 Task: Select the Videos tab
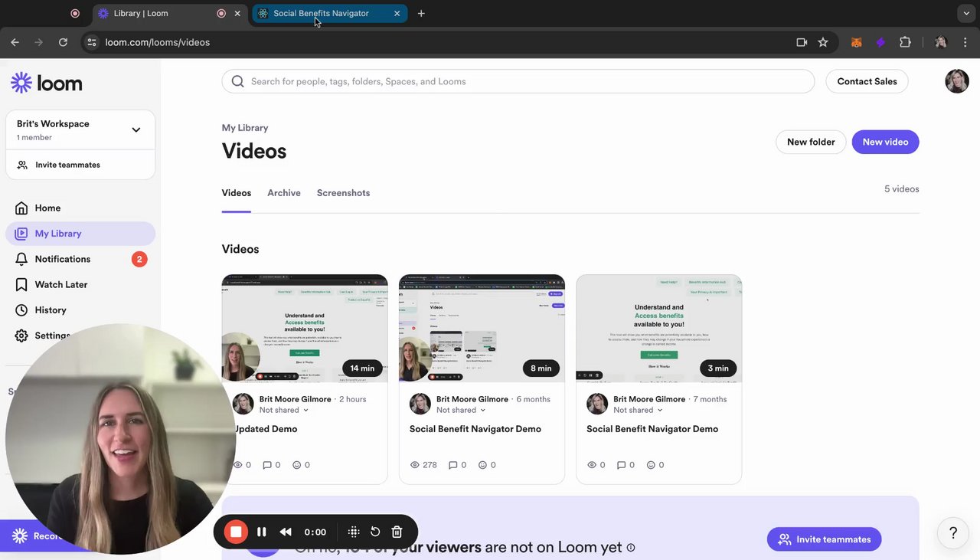coord(237,193)
